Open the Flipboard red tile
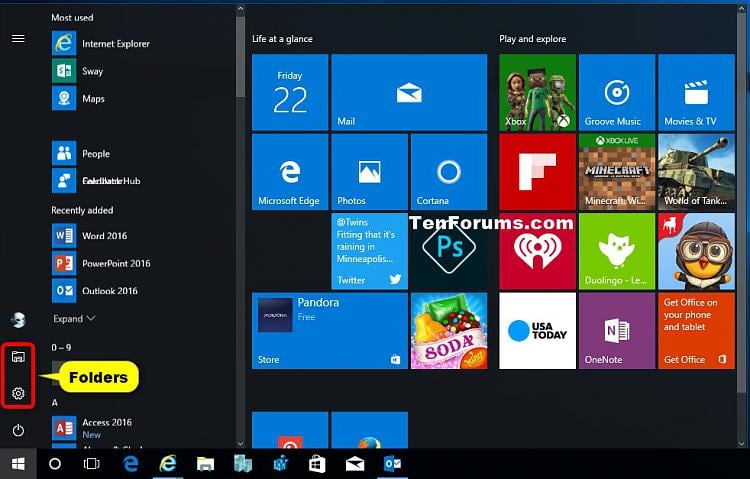This screenshot has width=750, height=479. tap(537, 172)
